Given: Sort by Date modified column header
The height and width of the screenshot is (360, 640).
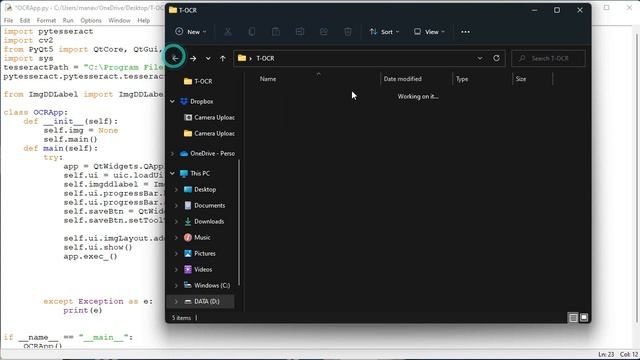Looking at the screenshot, I should [x=402, y=79].
